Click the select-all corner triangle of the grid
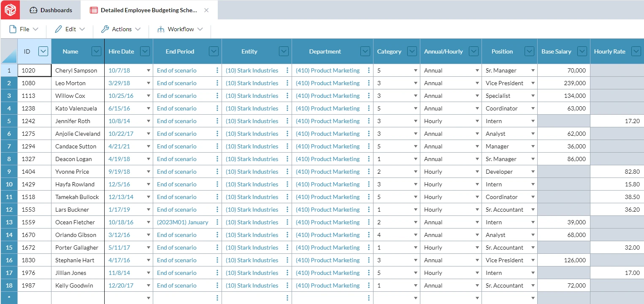This screenshot has height=304, width=644. [9, 51]
